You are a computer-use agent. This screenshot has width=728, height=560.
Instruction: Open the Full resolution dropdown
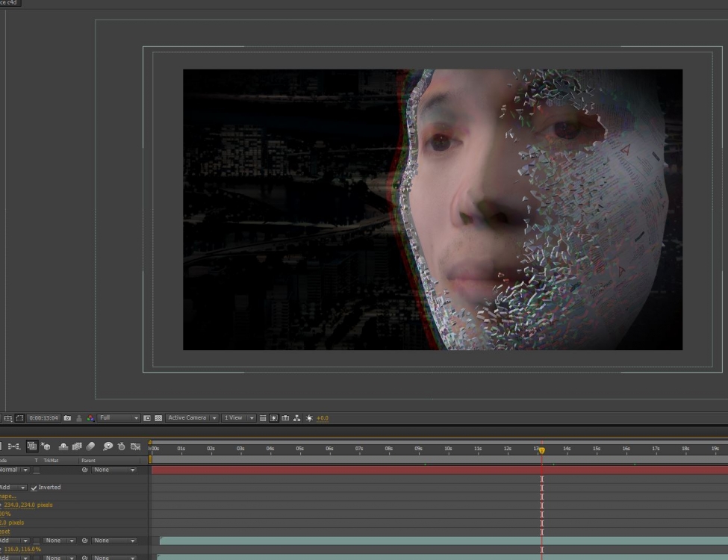(x=119, y=418)
